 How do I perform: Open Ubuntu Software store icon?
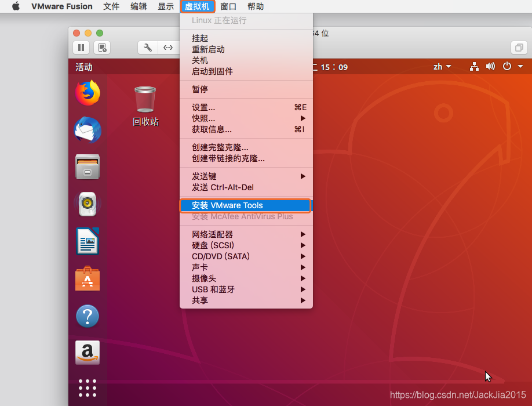pyautogui.click(x=88, y=278)
